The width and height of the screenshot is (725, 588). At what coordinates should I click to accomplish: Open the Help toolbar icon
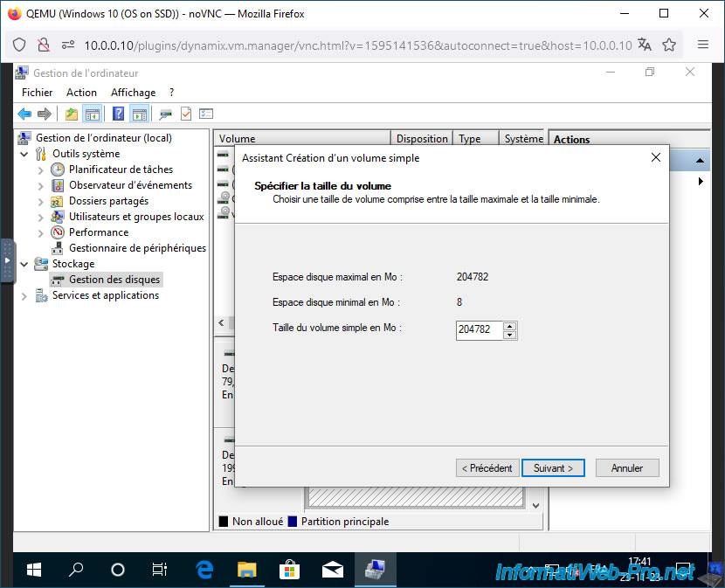tap(119, 114)
